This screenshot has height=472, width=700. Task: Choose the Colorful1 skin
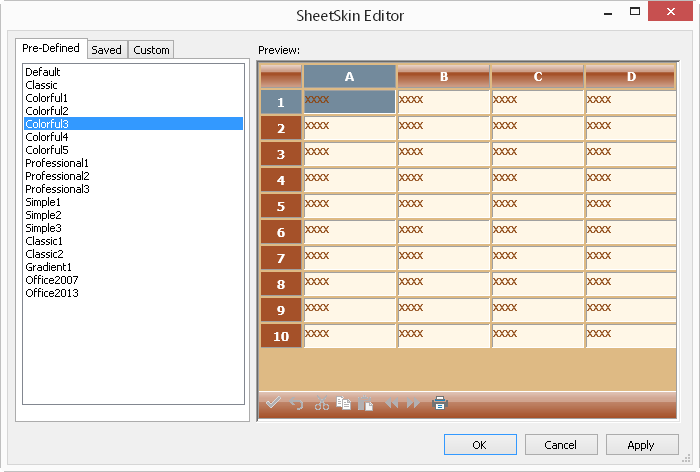tap(133, 98)
